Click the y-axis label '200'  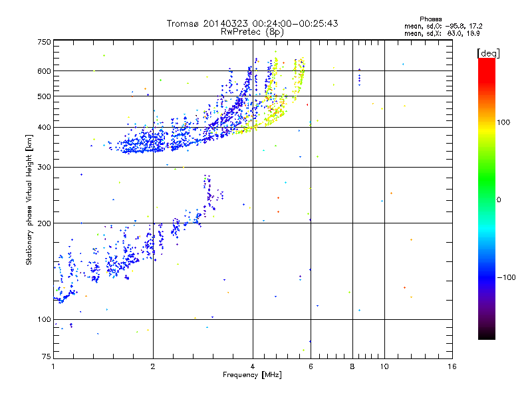(x=44, y=223)
